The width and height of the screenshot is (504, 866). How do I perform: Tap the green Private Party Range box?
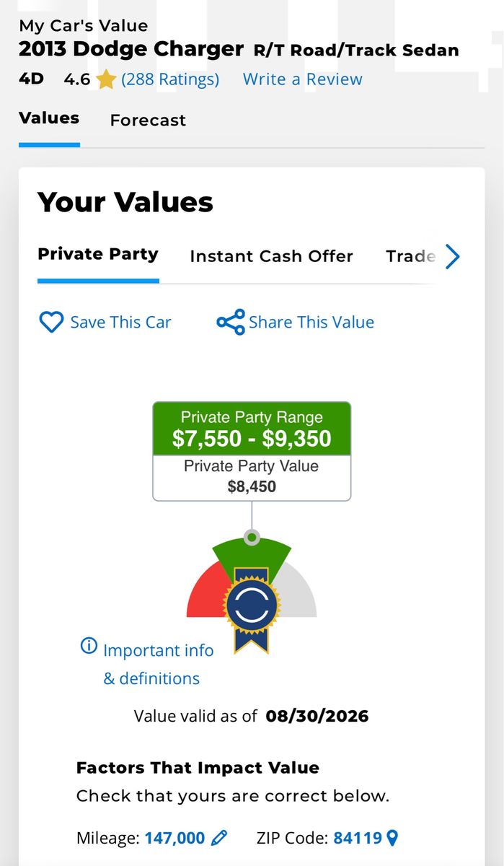click(x=252, y=429)
